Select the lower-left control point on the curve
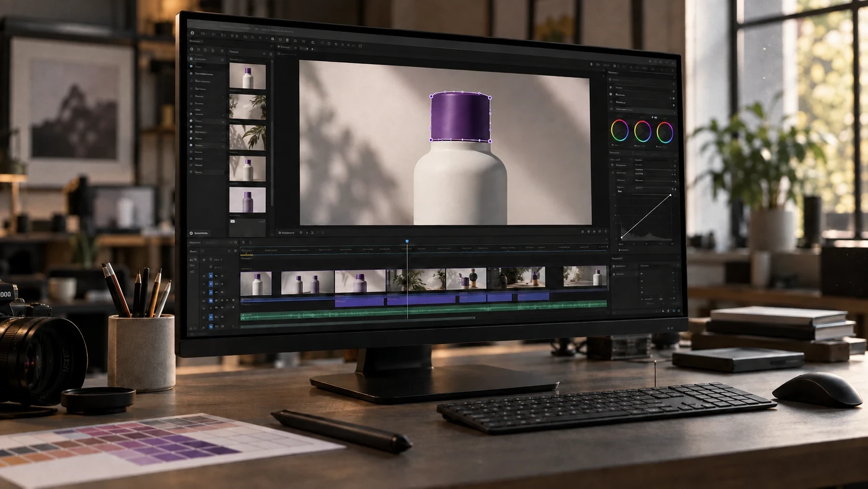This screenshot has height=489, width=868. pos(621,237)
